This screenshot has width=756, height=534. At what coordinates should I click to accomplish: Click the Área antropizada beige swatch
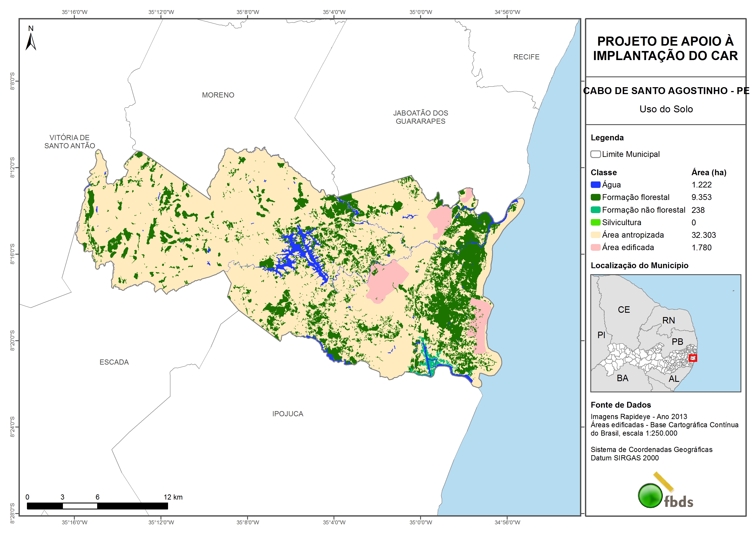[595, 235]
